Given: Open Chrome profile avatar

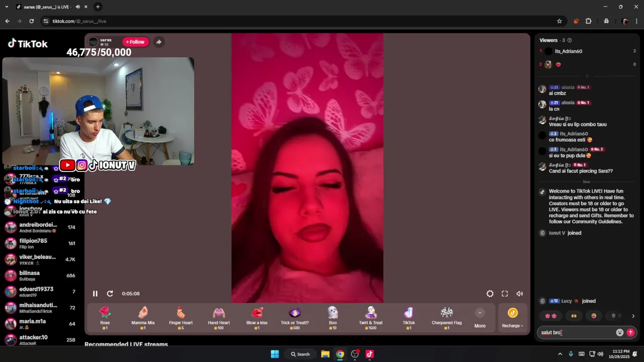Looking at the screenshot, I should (624, 21).
